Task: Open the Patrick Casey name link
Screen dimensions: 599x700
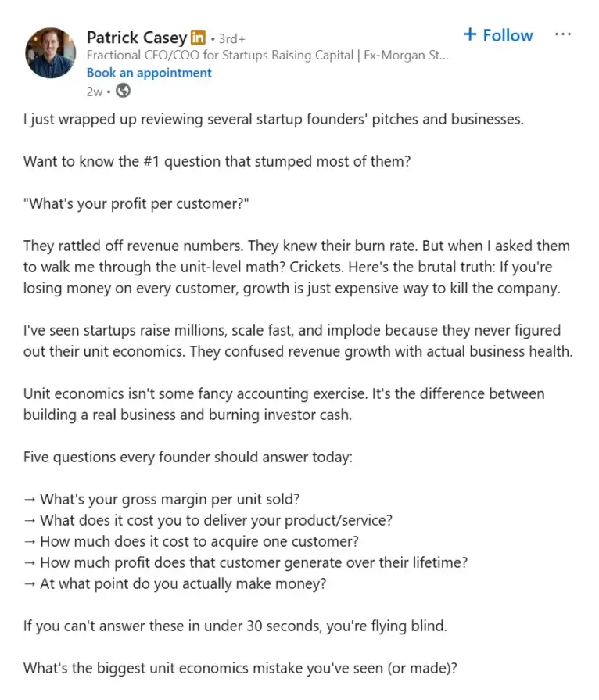Action: pyautogui.click(x=137, y=38)
